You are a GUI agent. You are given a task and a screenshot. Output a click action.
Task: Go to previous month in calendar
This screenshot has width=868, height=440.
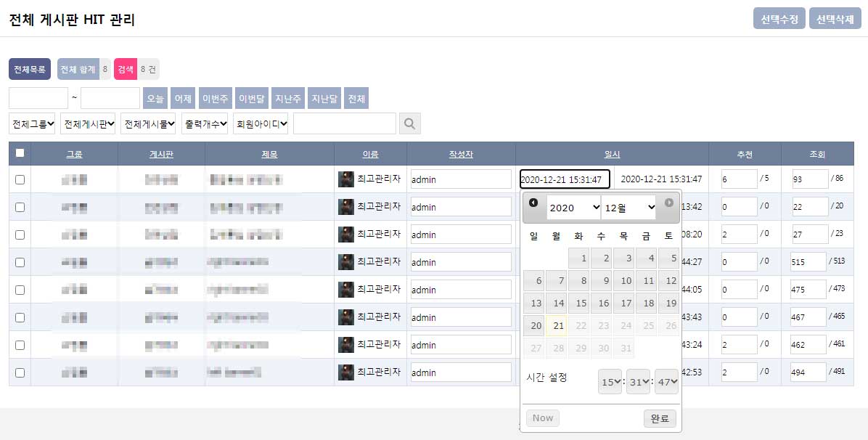click(533, 203)
